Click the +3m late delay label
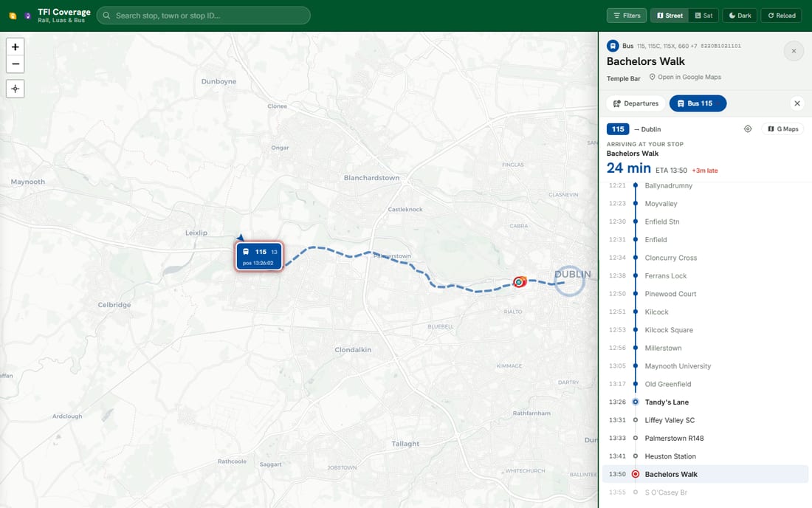Image resolution: width=812 pixels, height=508 pixels. pos(705,171)
